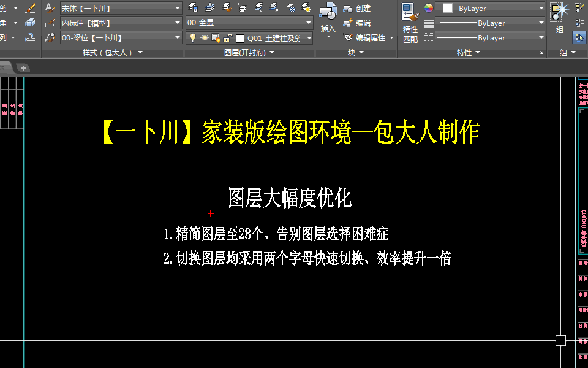Image resolution: width=588 pixels, height=368 pixels.
Task: Open the 00-全显 layer state dropdown
Action: click(x=249, y=23)
